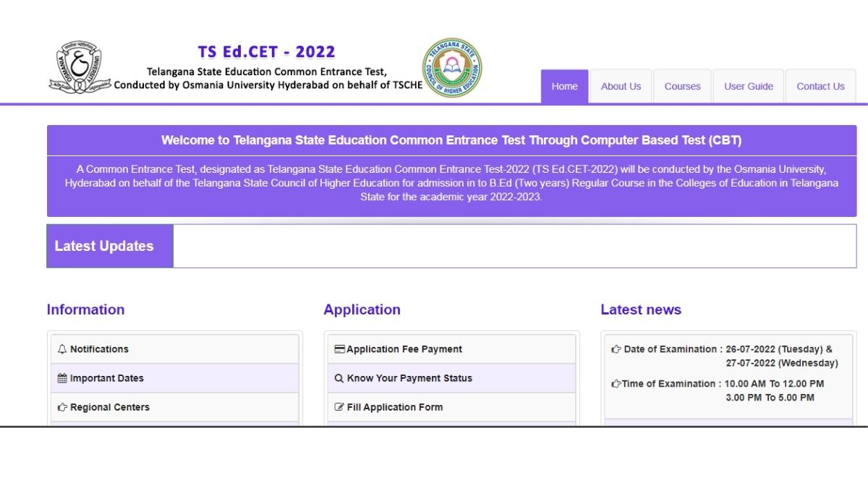Select the Contact Us tab
Screen dimensions: 868x488
point(820,86)
